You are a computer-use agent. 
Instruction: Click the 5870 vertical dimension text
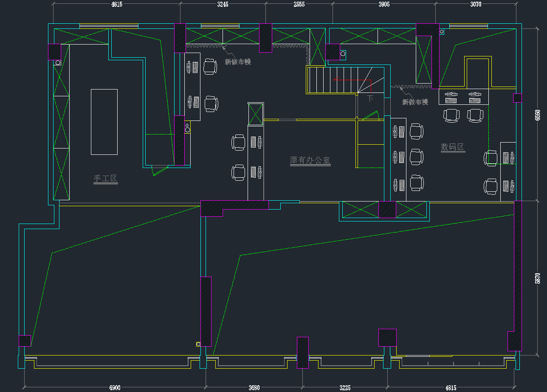pos(538,278)
